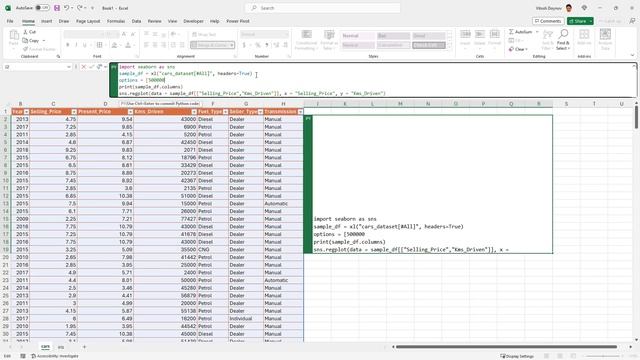Expand the Name Box dropdown arrow
The height and width of the screenshot is (360, 640).
tap(69, 67)
